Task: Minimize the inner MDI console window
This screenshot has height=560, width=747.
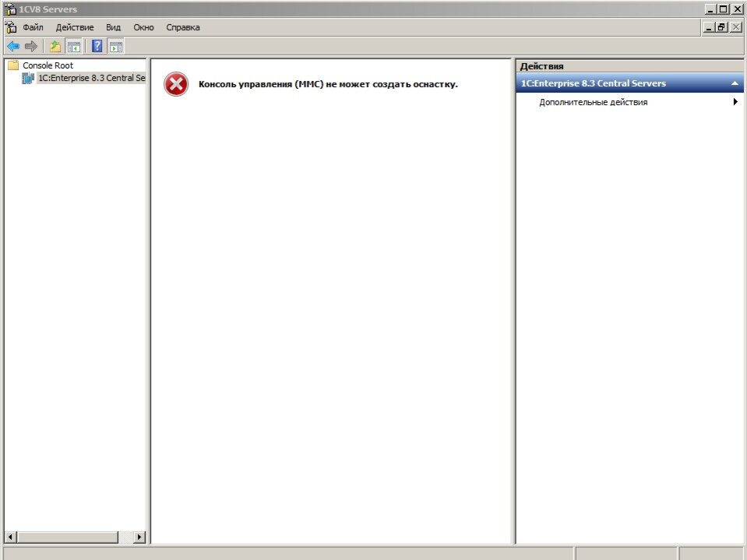Action: coord(710,27)
